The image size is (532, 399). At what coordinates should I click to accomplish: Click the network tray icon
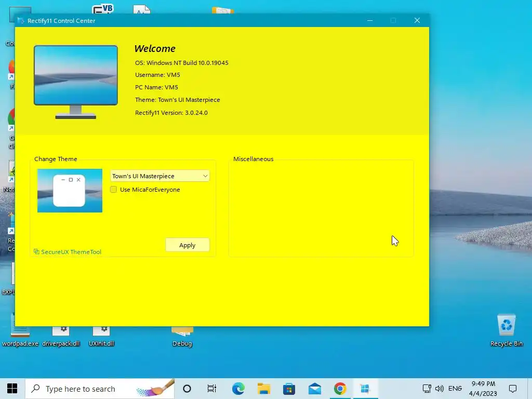coord(427,389)
